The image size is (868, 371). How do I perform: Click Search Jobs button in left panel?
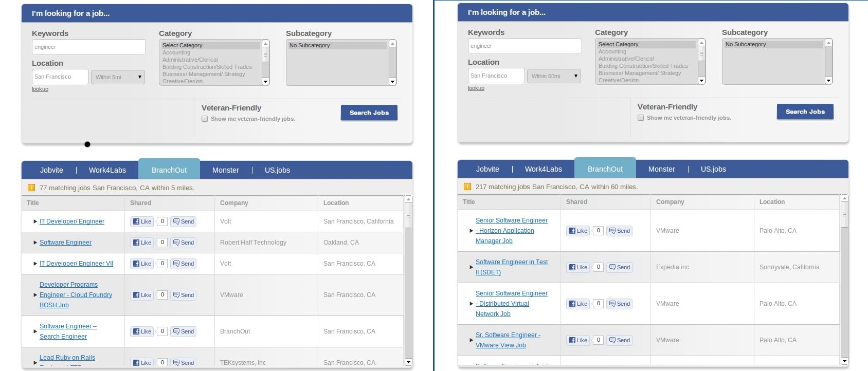(x=369, y=113)
